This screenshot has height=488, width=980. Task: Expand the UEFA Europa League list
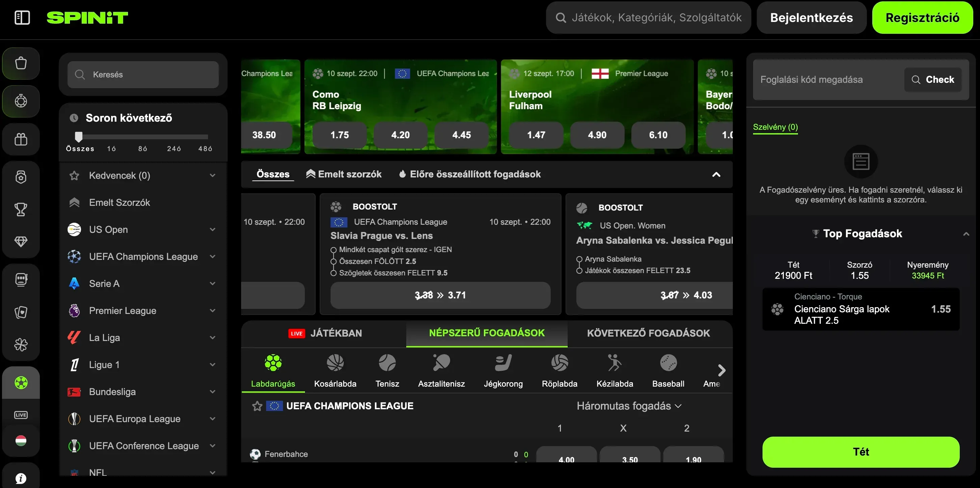pyautogui.click(x=213, y=419)
